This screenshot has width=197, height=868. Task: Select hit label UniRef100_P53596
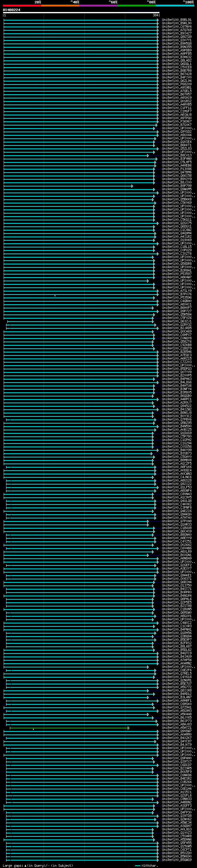point(177,298)
